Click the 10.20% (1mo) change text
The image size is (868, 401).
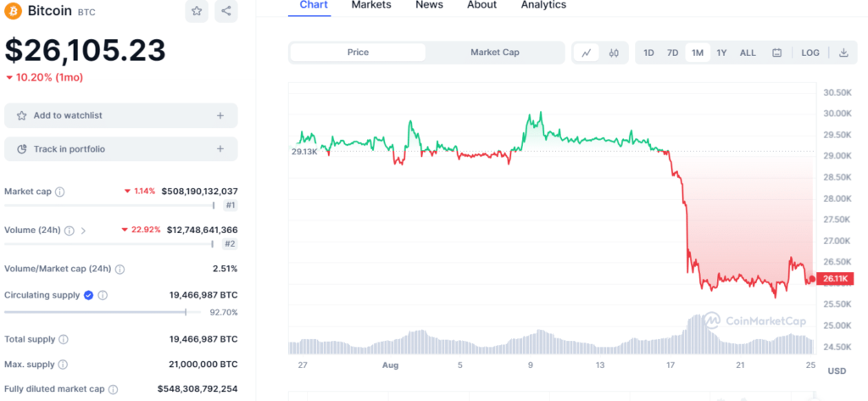[49, 77]
